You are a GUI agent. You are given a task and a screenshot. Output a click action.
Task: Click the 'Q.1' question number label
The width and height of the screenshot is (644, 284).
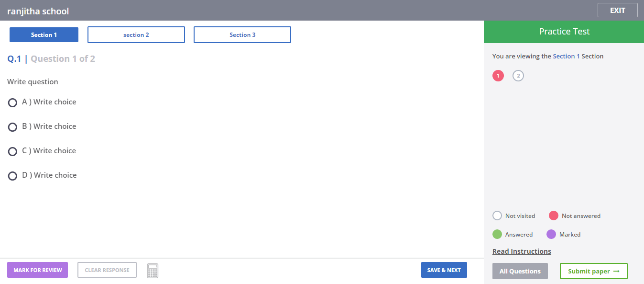click(14, 59)
